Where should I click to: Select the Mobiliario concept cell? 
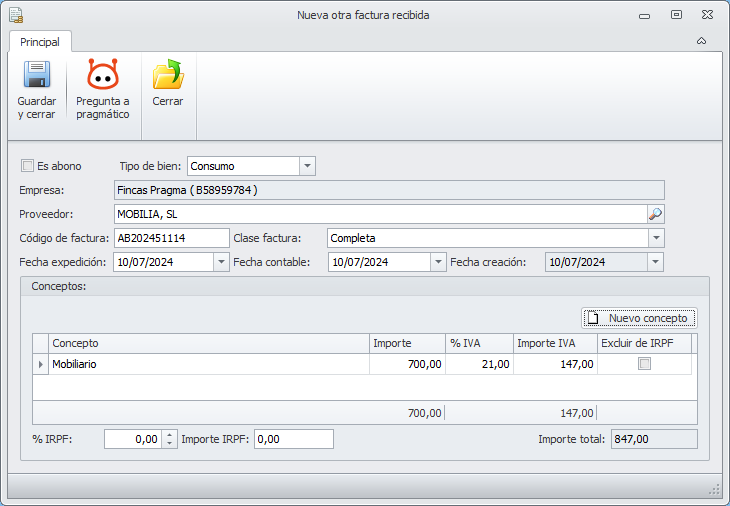(209, 364)
